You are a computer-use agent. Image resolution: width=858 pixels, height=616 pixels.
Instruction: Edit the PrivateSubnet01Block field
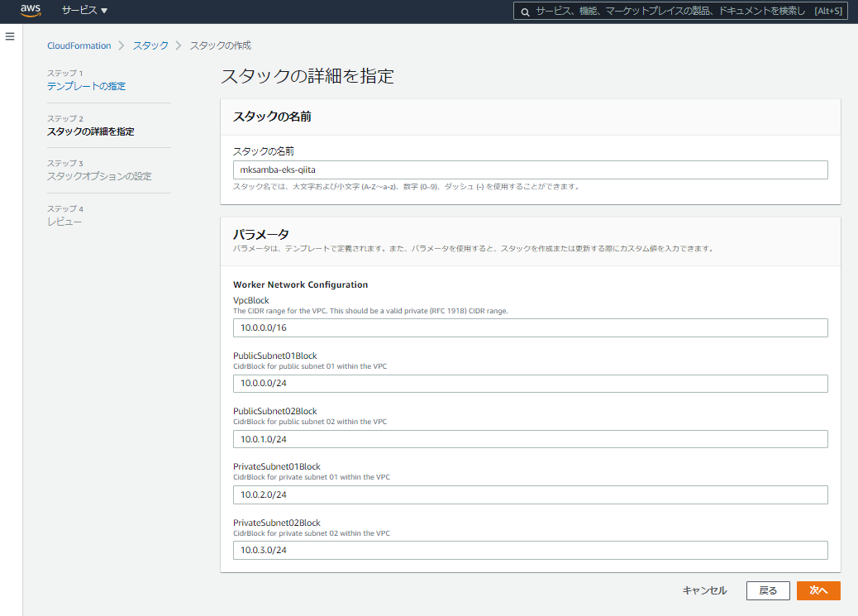(530, 495)
